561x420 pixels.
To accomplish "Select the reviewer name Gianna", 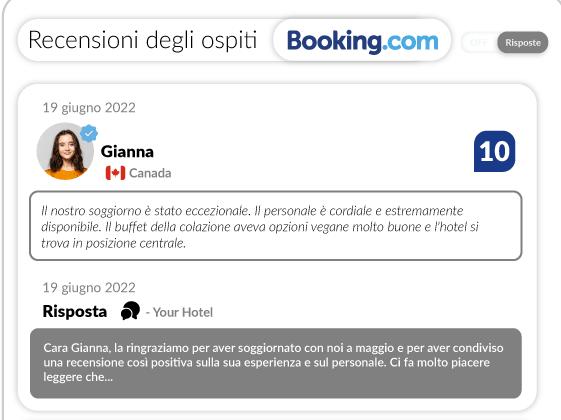I will coord(127,152).
